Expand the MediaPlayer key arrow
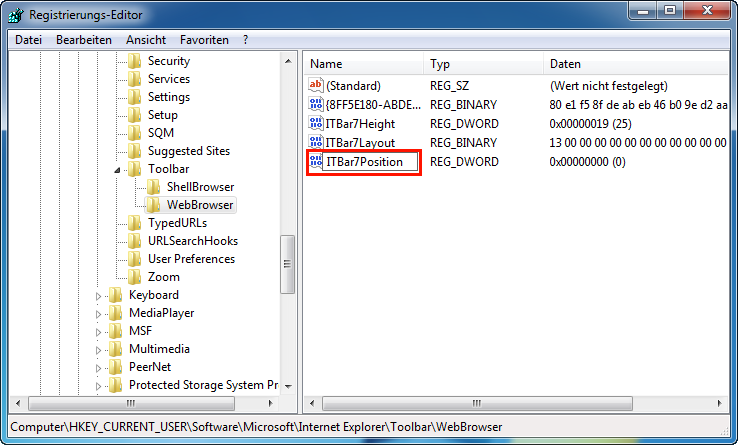 click(x=99, y=314)
